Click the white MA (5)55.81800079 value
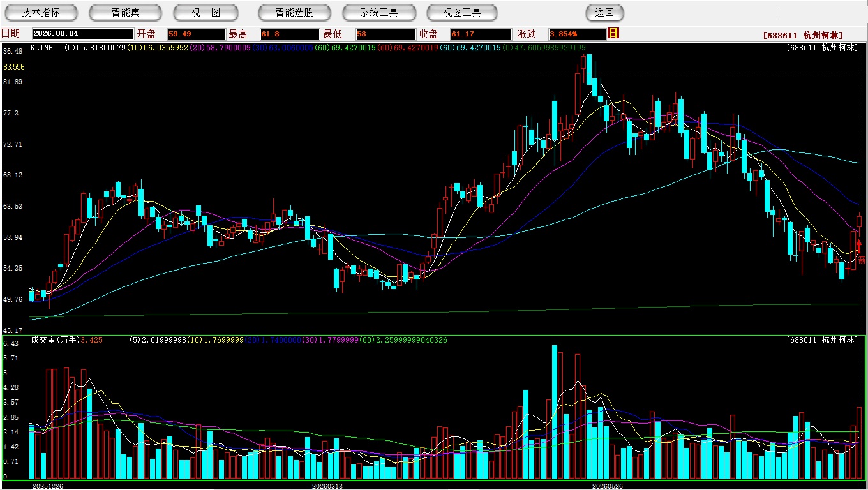 pos(95,48)
